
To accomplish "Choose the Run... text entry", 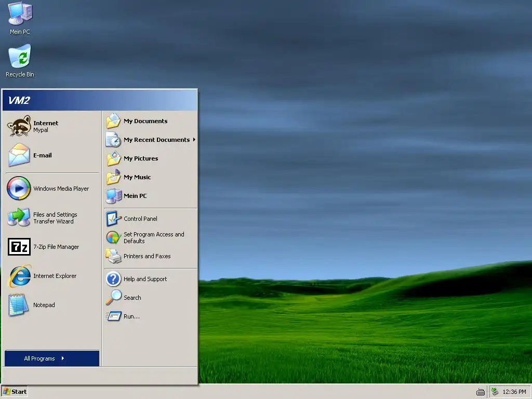I will coord(131,316).
